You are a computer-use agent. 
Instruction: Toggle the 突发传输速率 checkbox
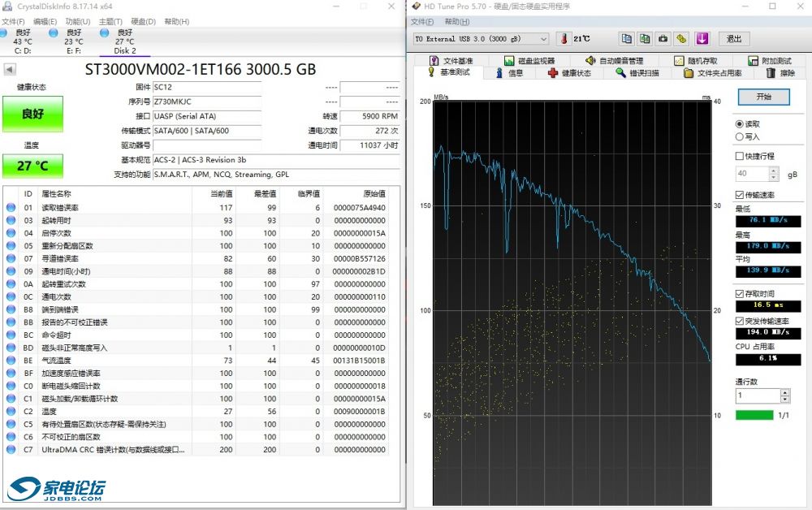(x=740, y=321)
